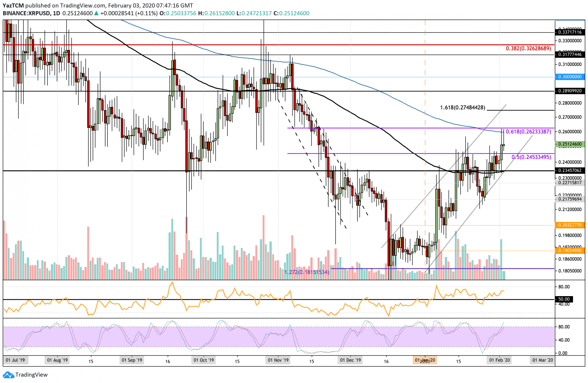Select the 1.272(0.18151534) extension label
The image size is (588, 383).
(307, 272)
